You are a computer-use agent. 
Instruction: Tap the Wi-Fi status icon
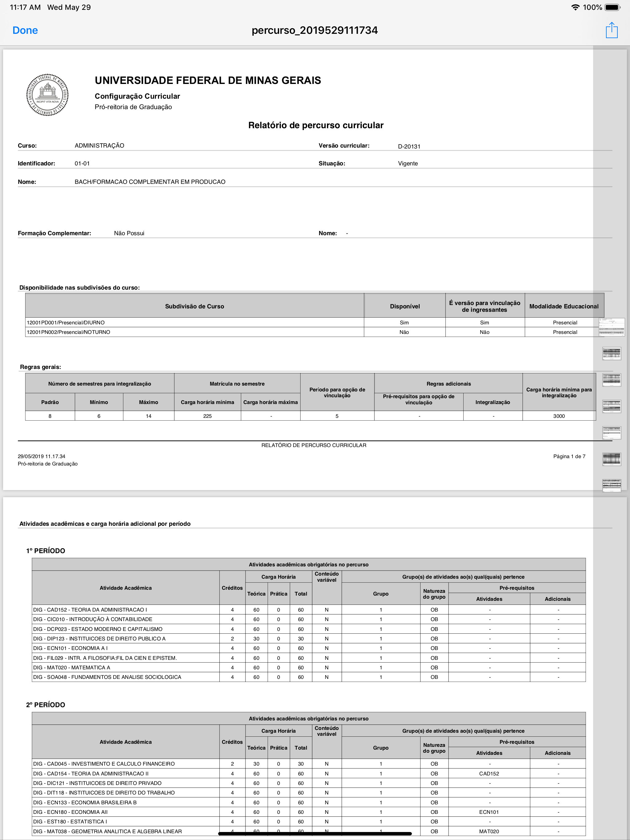(x=575, y=7)
